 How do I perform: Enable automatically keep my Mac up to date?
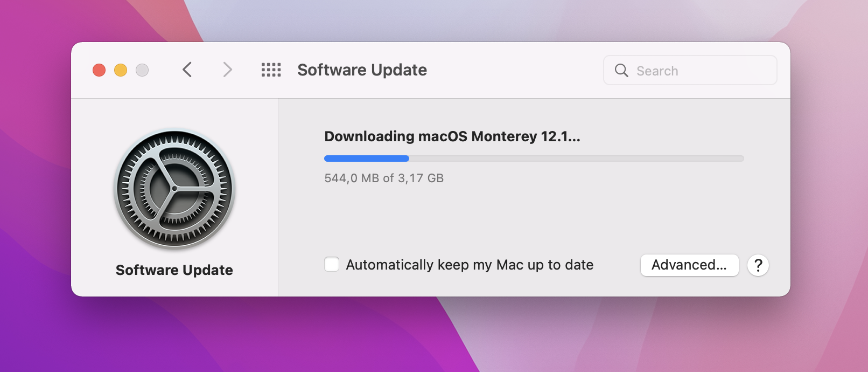(x=332, y=265)
